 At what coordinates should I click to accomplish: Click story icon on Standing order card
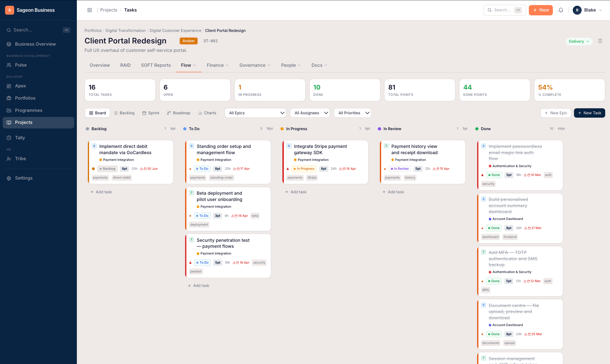192,146
